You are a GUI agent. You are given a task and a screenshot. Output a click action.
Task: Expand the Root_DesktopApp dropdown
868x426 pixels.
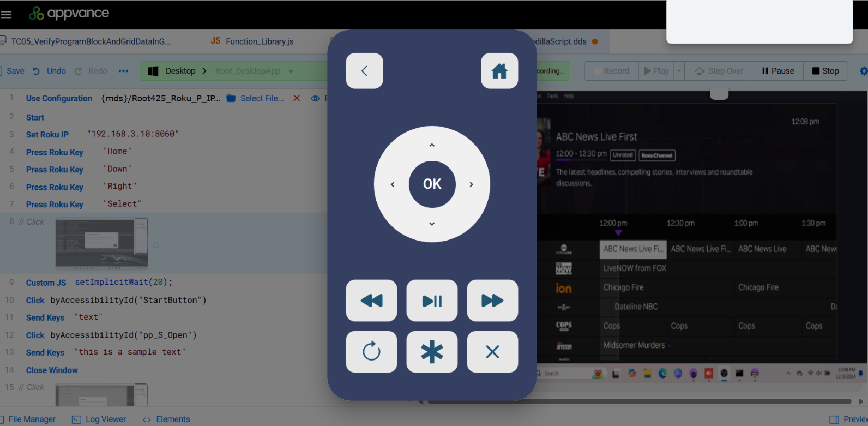tap(291, 71)
